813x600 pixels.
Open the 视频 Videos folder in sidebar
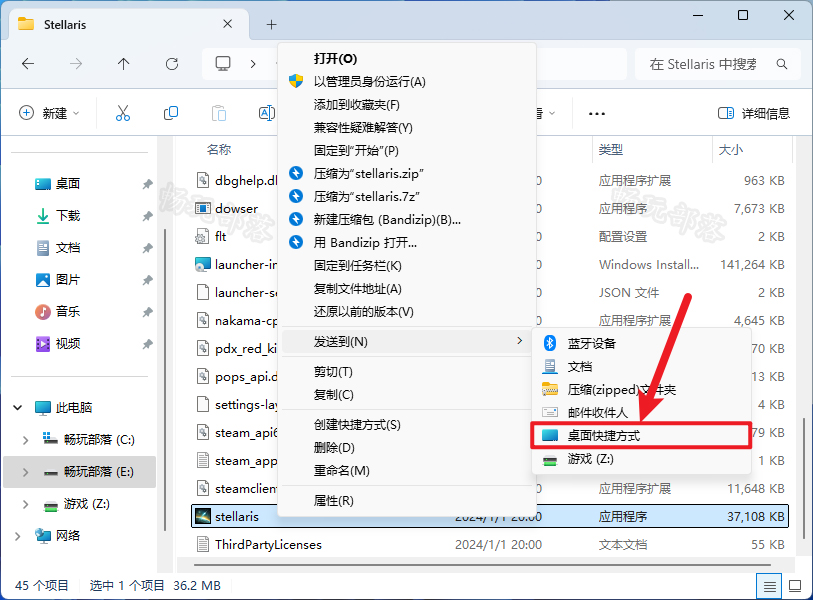[x=67, y=344]
